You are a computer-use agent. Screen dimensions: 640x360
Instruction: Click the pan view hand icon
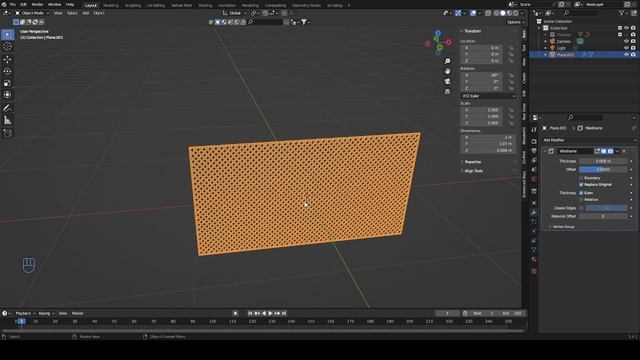click(x=447, y=71)
